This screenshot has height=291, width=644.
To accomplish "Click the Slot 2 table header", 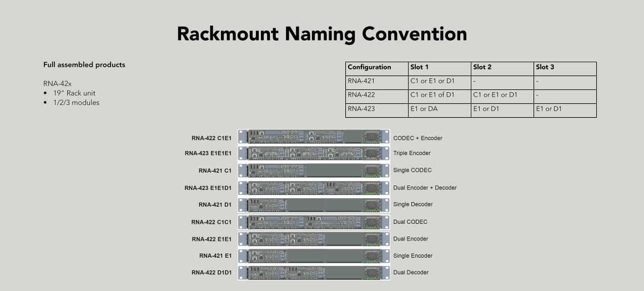I will [482, 67].
